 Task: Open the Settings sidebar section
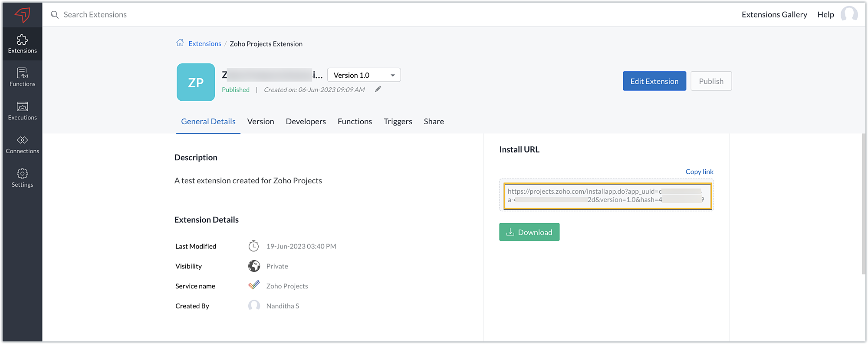(22, 178)
